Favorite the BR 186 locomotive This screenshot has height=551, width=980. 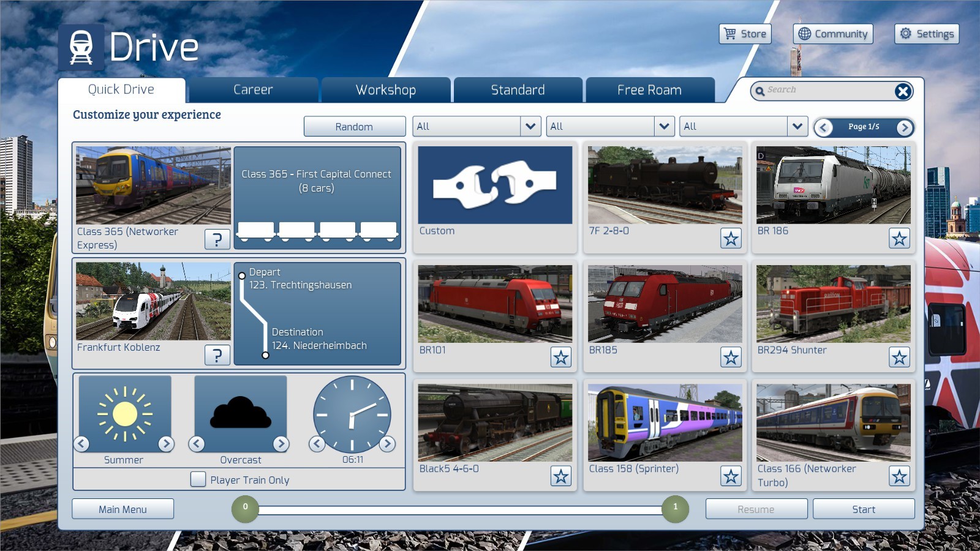click(x=899, y=239)
